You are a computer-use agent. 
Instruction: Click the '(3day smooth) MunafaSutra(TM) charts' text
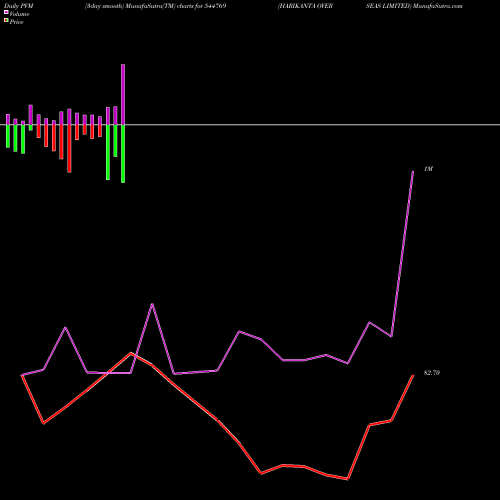click(x=140, y=6)
